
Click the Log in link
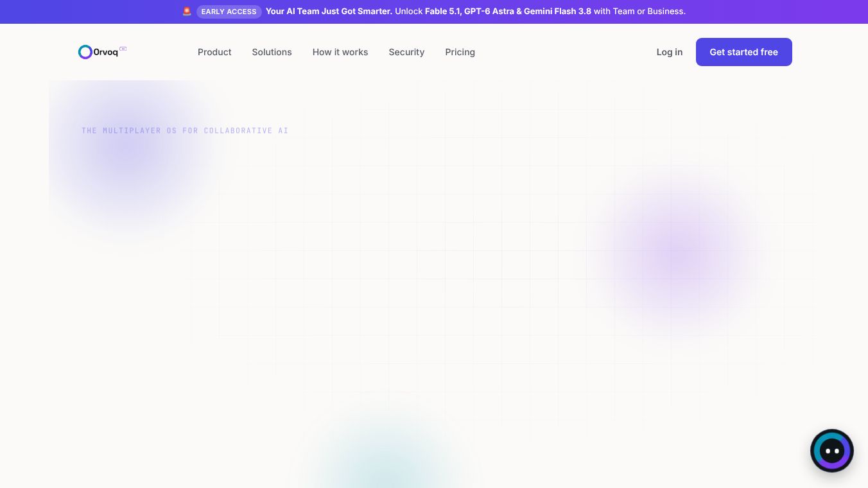pyautogui.click(x=670, y=52)
